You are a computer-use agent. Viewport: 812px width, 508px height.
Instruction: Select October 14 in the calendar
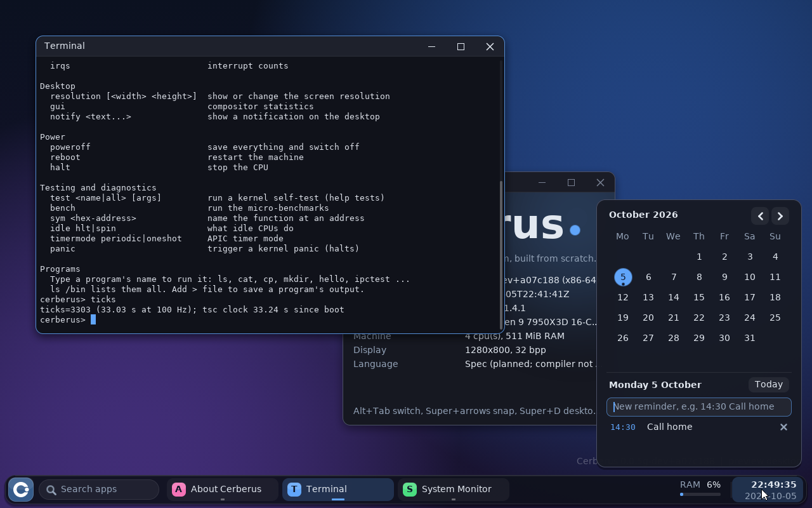coord(674,297)
